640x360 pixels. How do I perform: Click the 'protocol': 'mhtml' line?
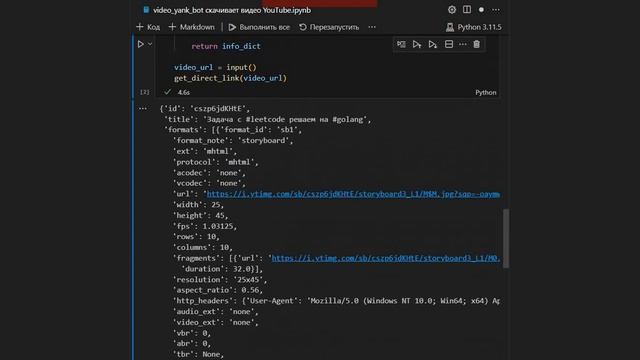(x=216, y=162)
